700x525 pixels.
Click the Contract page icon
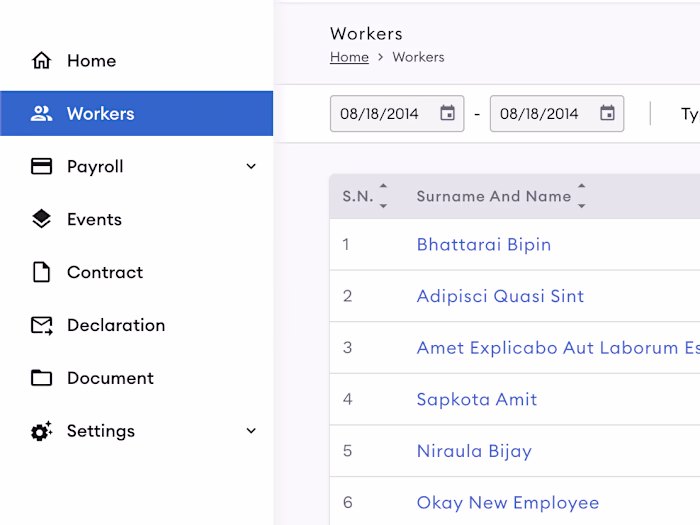click(x=42, y=272)
